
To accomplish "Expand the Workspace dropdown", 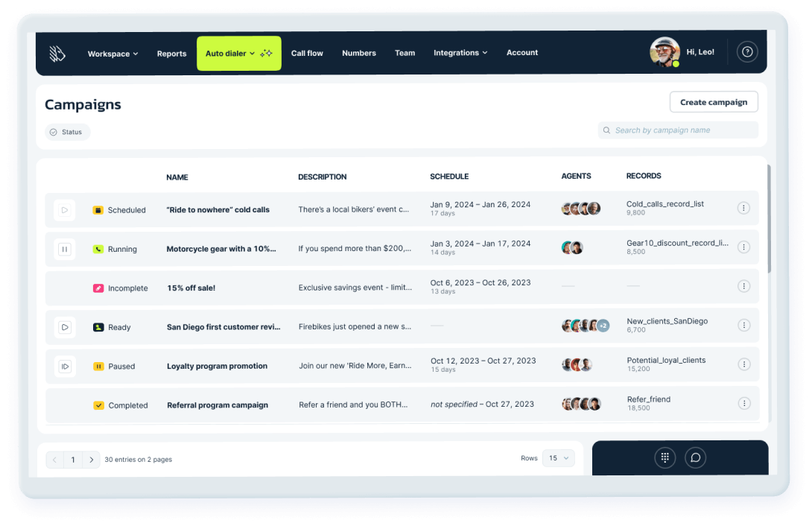I will click(112, 53).
